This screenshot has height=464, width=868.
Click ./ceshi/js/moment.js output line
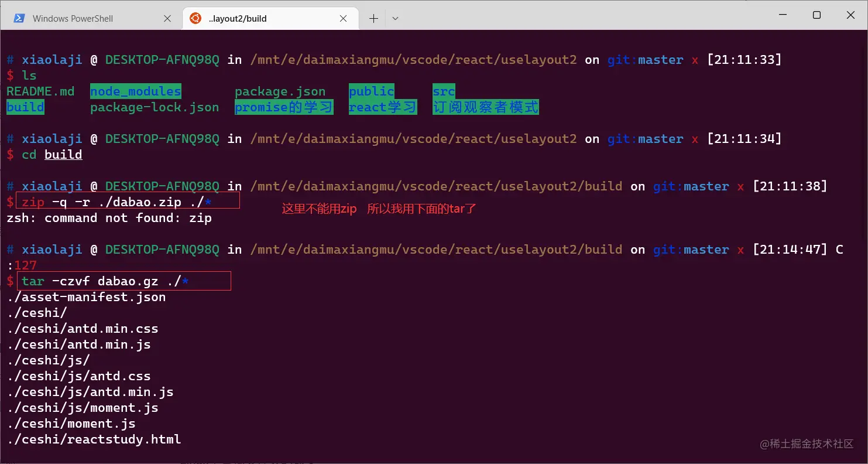tap(83, 408)
